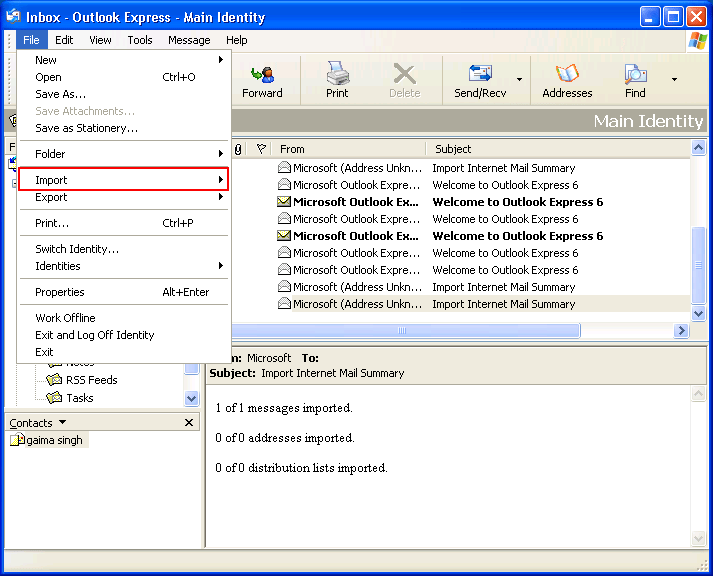This screenshot has height=576, width=713.
Task: Choose Properties from File menu
Action: (123, 292)
